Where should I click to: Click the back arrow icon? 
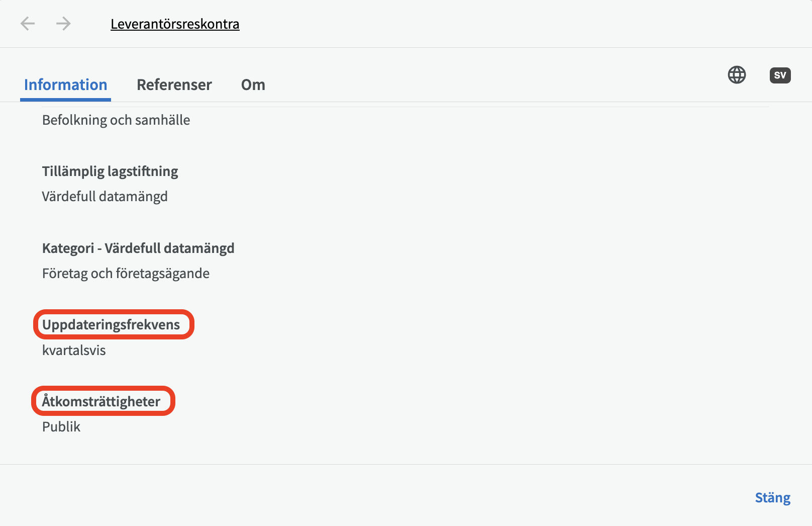(x=28, y=24)
